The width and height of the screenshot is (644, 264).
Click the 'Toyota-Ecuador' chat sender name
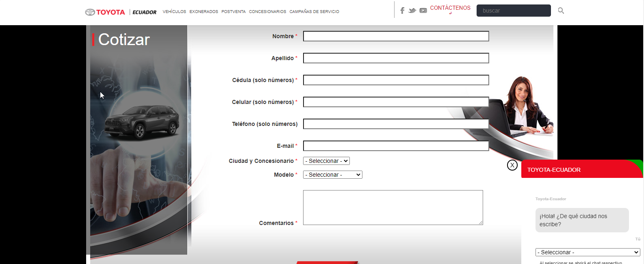pos(551,199)
